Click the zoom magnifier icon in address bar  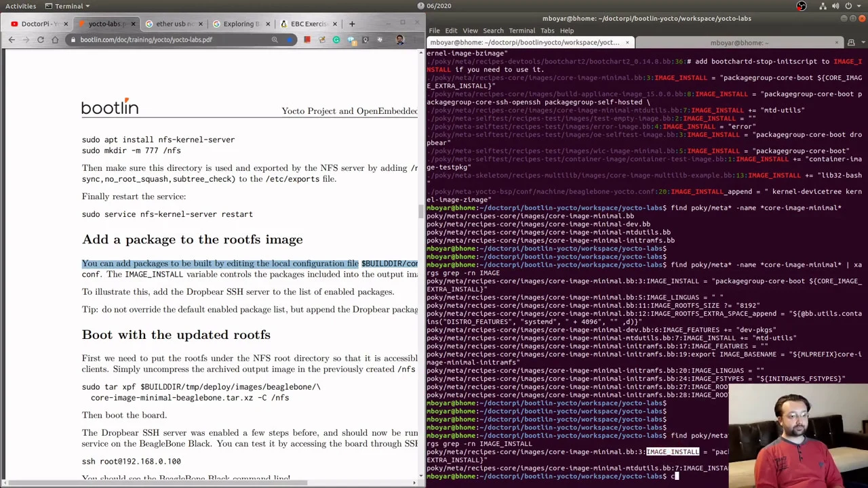275,40
